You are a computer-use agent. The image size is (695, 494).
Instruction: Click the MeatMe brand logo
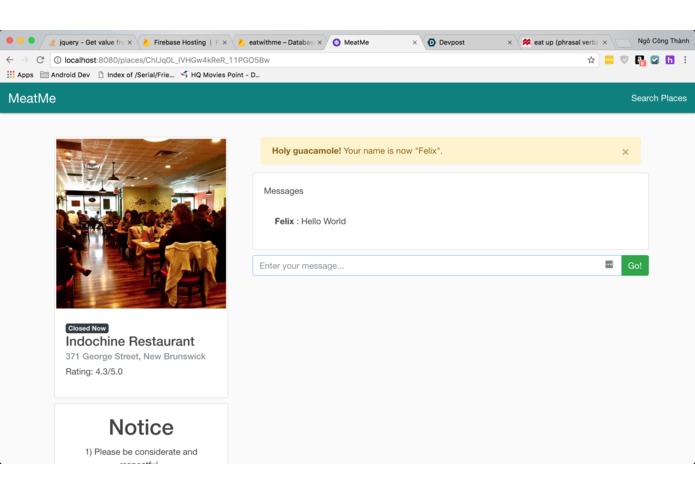click(32, 98)
